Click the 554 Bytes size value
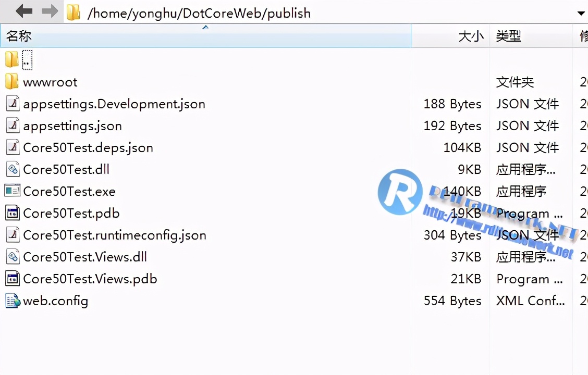The width and height of the screenshot is (588, 375). [x=452, y=301]
